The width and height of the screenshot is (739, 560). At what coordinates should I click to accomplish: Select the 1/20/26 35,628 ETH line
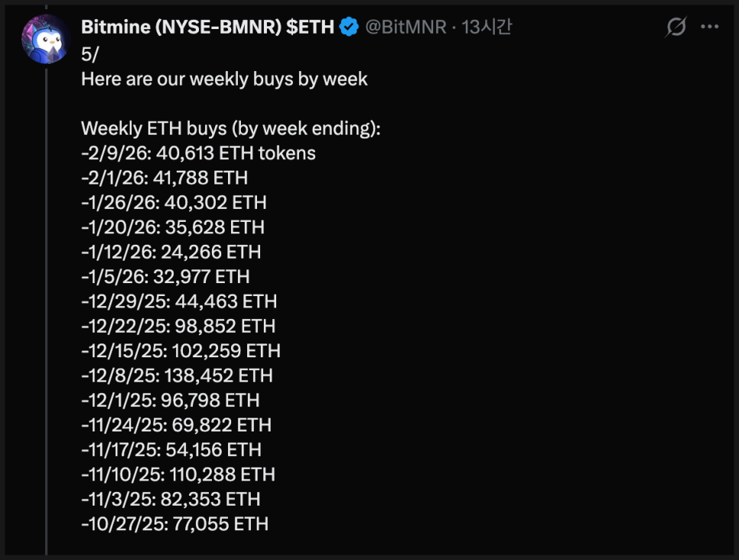(x=173, y=227)
